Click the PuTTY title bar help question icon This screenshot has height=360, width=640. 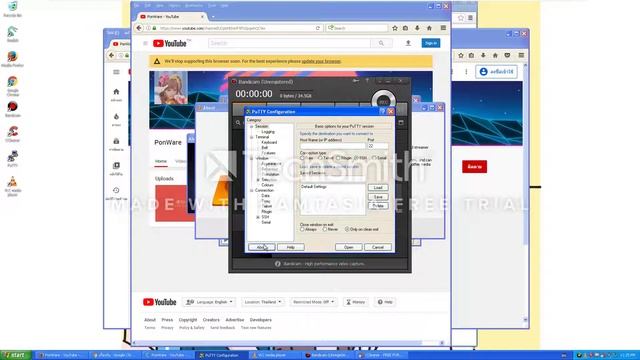pyautogui.click(x=382, y=111)
